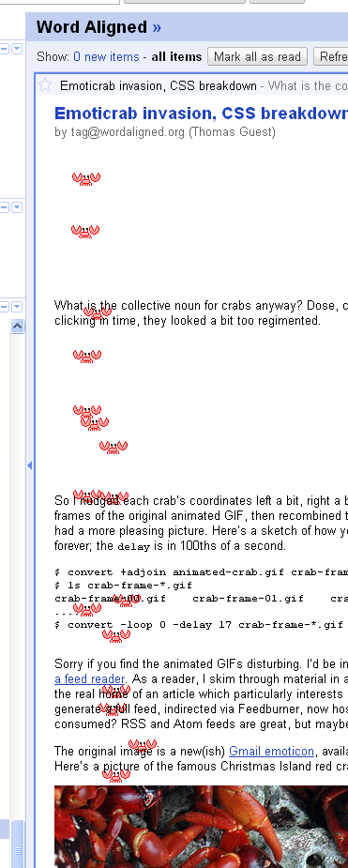This screenshot has height=868, width=348.
Task: Collapse the Emoticrab invasion entry header row
Action: pos(192,85)
